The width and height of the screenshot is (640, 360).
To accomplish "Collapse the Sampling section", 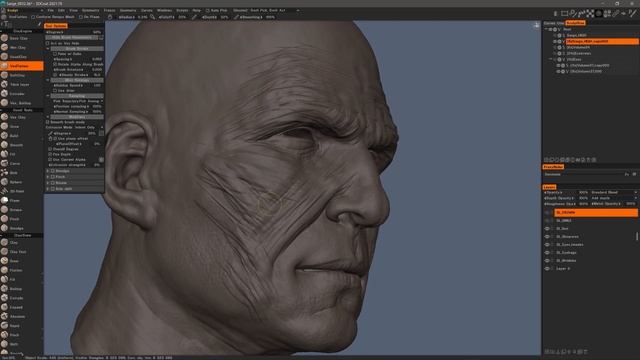I will click(48, 96).
